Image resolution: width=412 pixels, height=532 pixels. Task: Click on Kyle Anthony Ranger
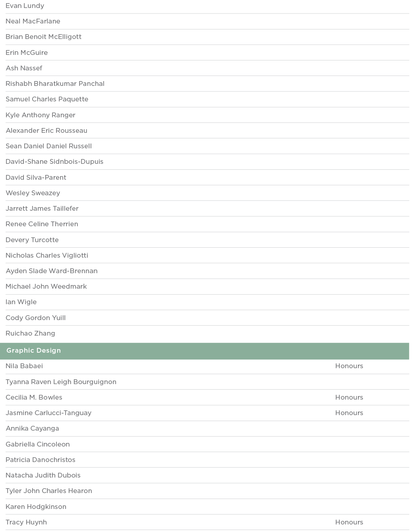tap(41, 115)
